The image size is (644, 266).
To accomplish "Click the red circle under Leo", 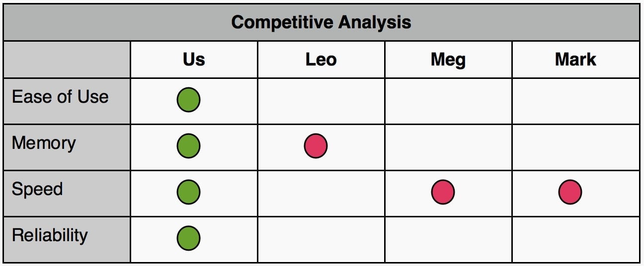I will coord(316,146).
